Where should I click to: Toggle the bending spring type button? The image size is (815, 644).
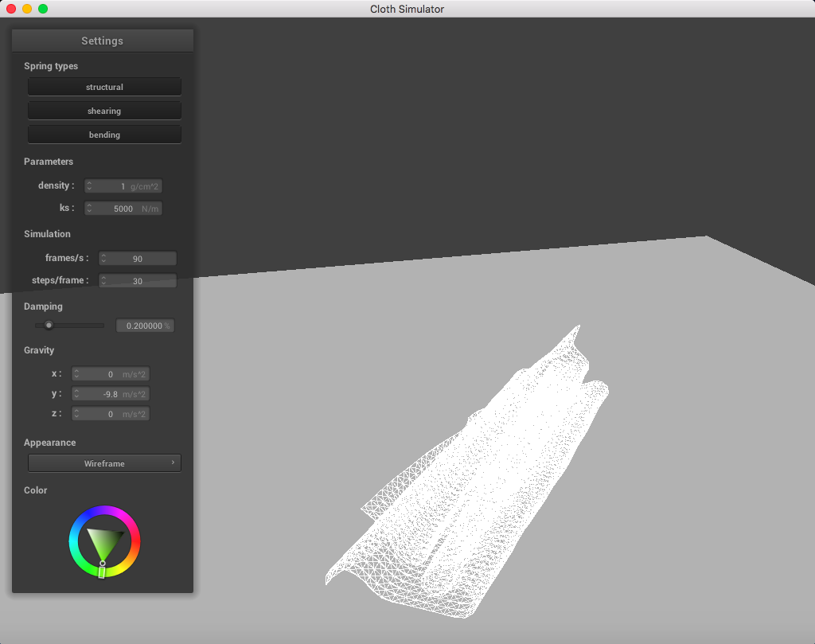point(104,135)
